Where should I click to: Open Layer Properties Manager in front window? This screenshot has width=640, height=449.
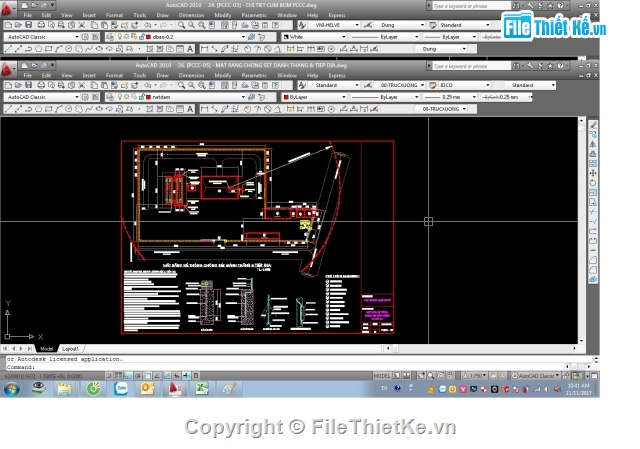[x=110, y=97]
